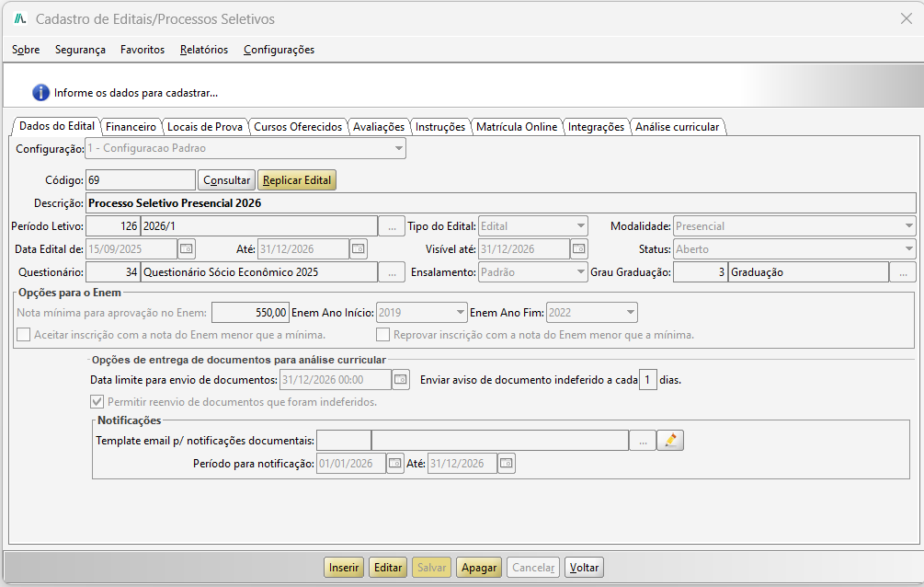Screen dimensions: 924x587
Task: Switch to the Financeiro tab
Action: point(131,127)
